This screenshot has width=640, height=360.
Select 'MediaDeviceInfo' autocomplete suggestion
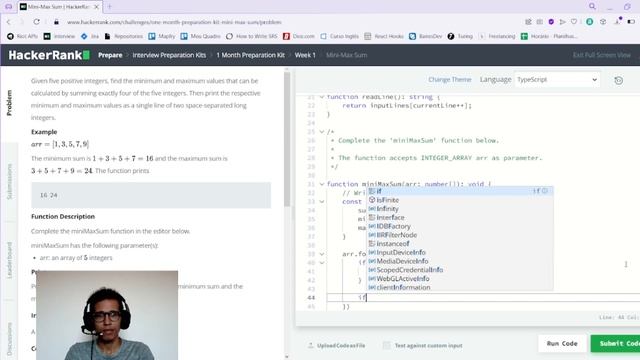click(460, 261)
